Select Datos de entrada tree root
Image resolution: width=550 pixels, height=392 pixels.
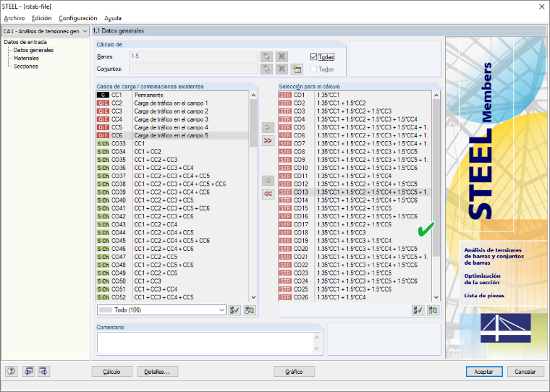(x=25, y=42)
